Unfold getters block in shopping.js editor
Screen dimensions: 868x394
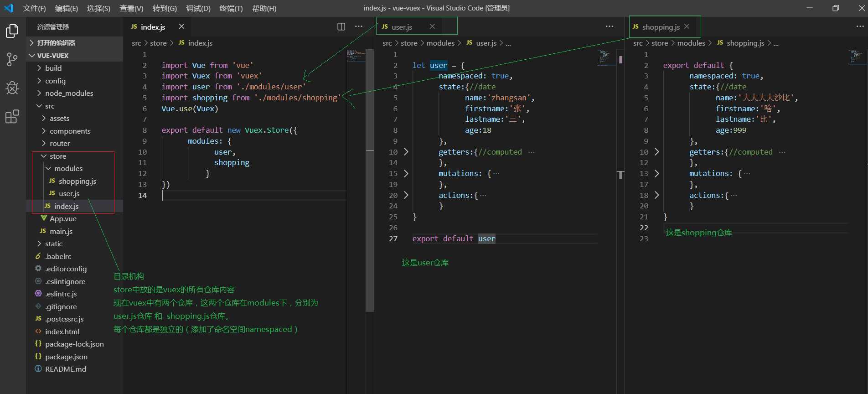pos(656,151)
